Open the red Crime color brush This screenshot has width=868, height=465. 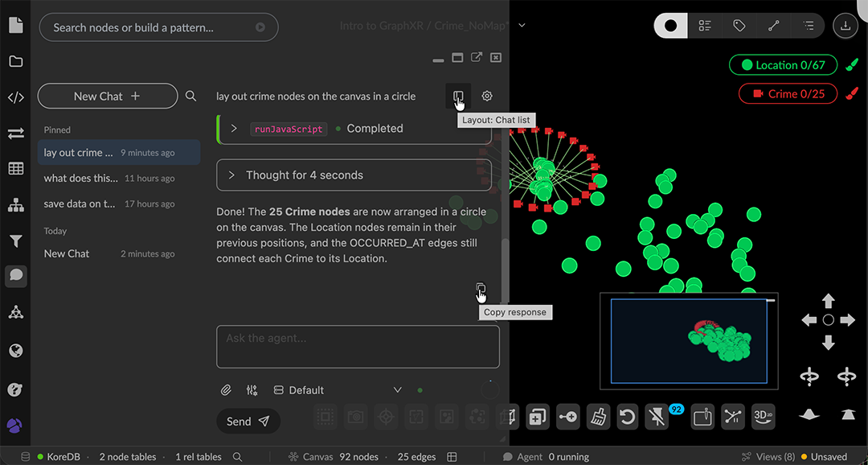(x=852, y=93)
